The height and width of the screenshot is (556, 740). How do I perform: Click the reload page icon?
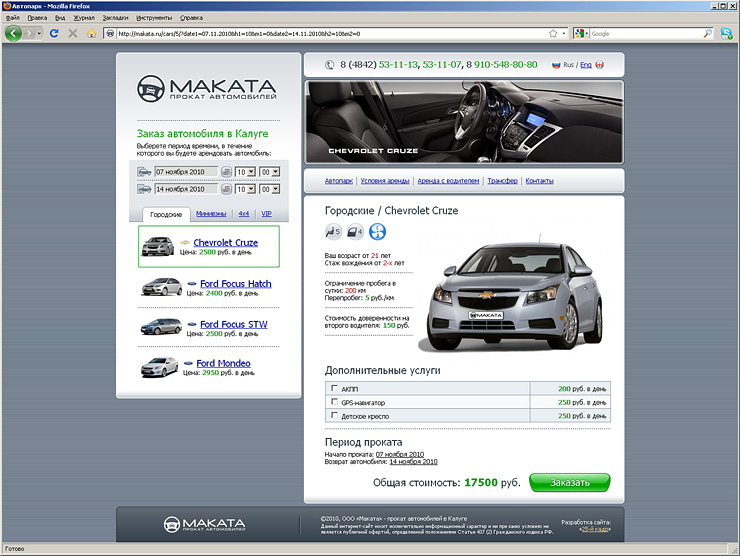pyautogui.click(x=54, y=33)
